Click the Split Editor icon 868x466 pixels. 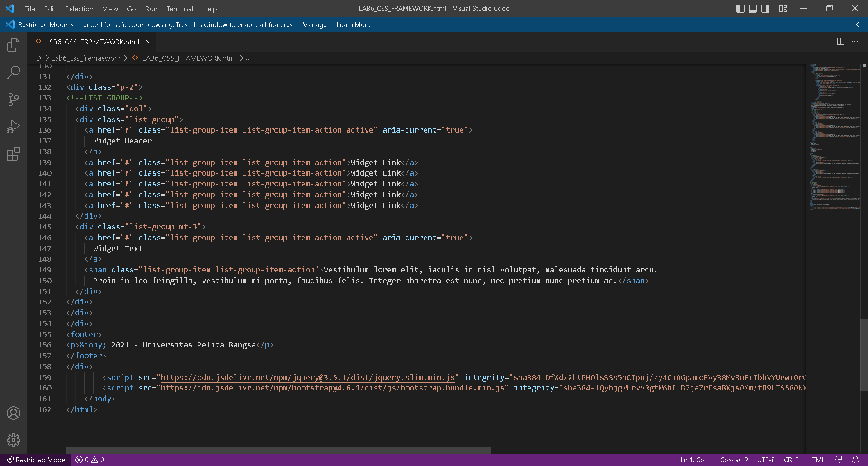pos(840,41)
